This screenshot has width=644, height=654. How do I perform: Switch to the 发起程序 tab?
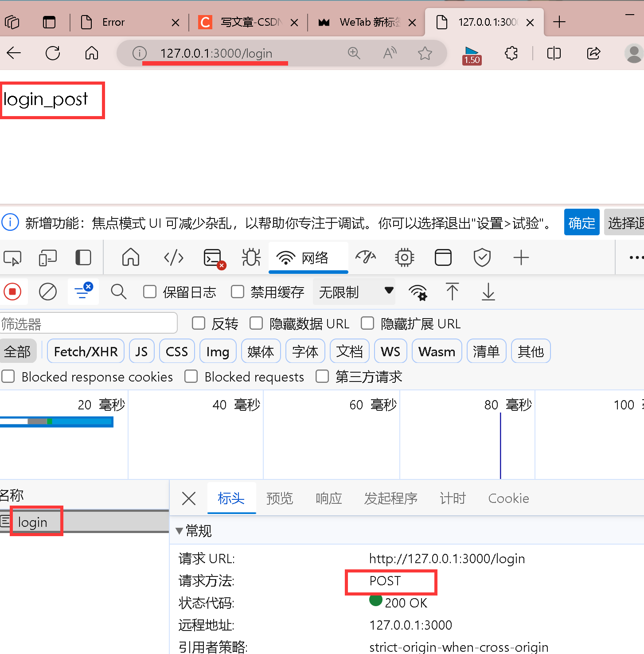(x=391, y=498)
